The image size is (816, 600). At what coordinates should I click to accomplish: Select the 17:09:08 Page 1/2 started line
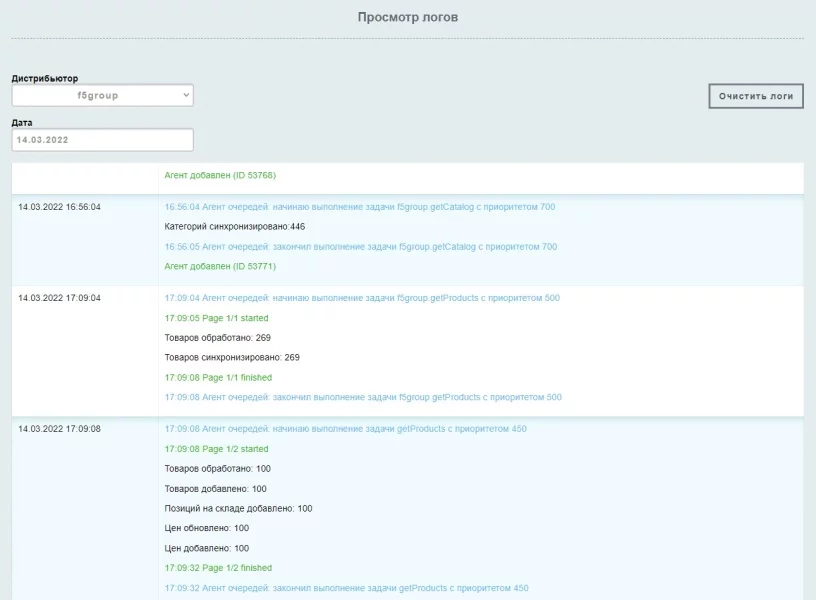216,449
